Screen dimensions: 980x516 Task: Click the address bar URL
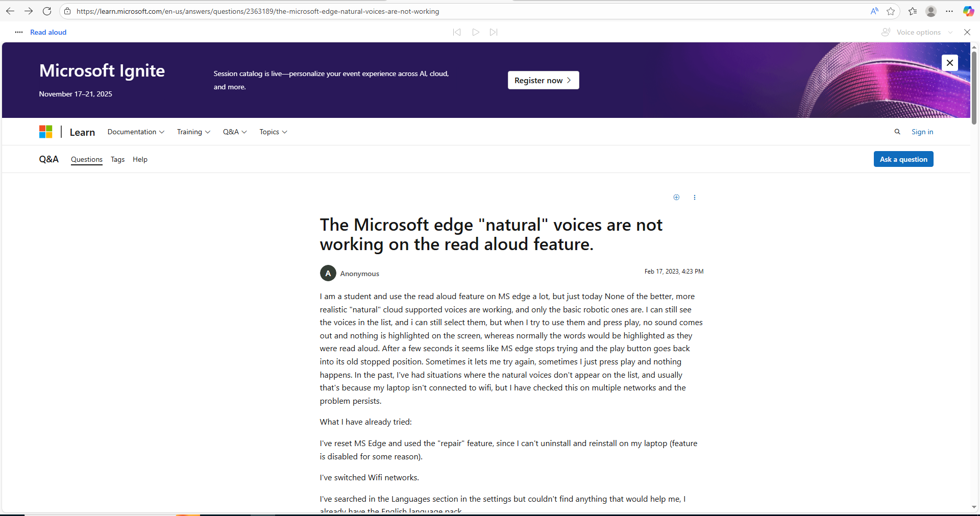click(x=258, y=11)
